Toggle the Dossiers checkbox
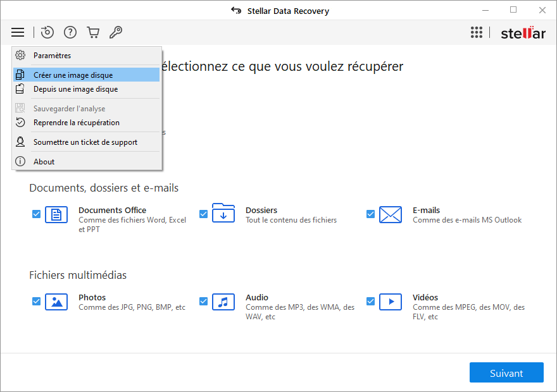The width and height of the screenshot is (557, 392). (x=203, y=214)
